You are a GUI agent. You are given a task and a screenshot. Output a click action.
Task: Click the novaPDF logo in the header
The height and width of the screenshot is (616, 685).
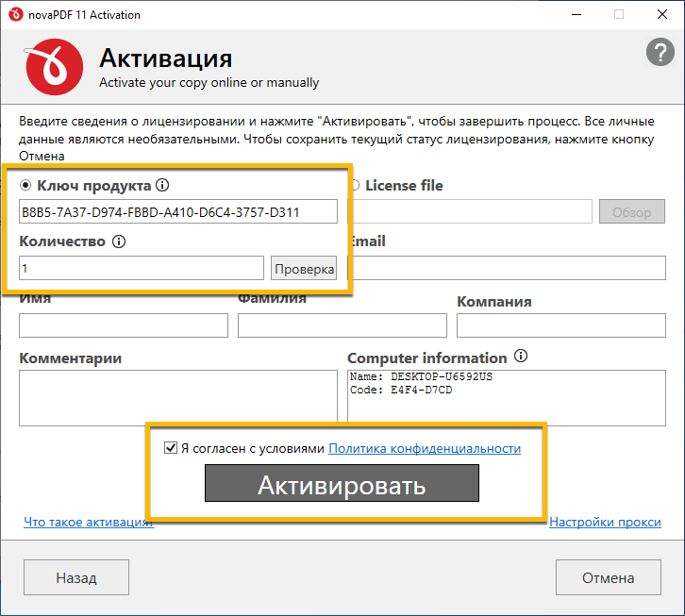54,67
